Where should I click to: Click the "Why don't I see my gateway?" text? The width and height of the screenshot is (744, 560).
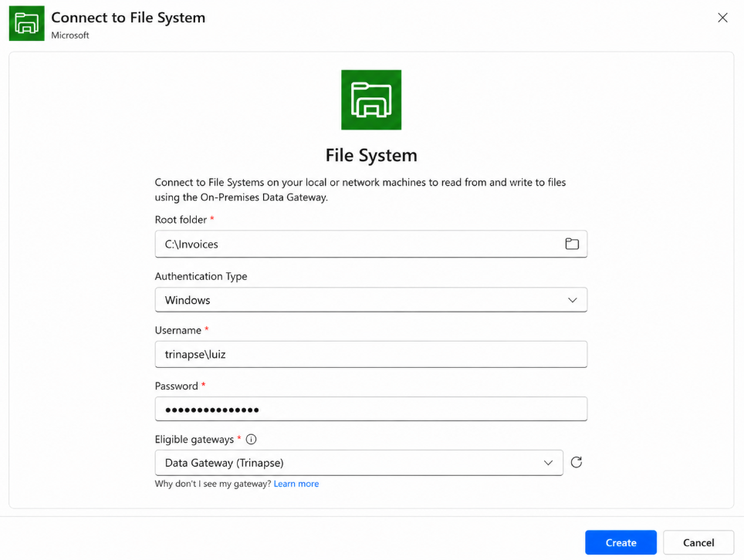pos(213,484)
